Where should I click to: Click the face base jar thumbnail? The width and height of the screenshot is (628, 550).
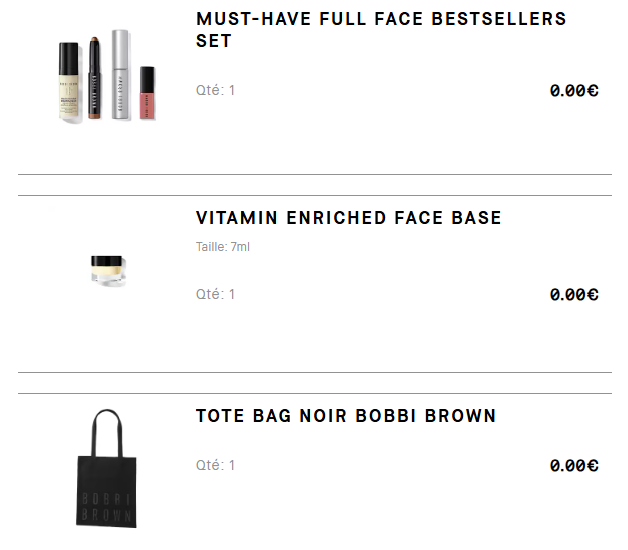(107, 270)
